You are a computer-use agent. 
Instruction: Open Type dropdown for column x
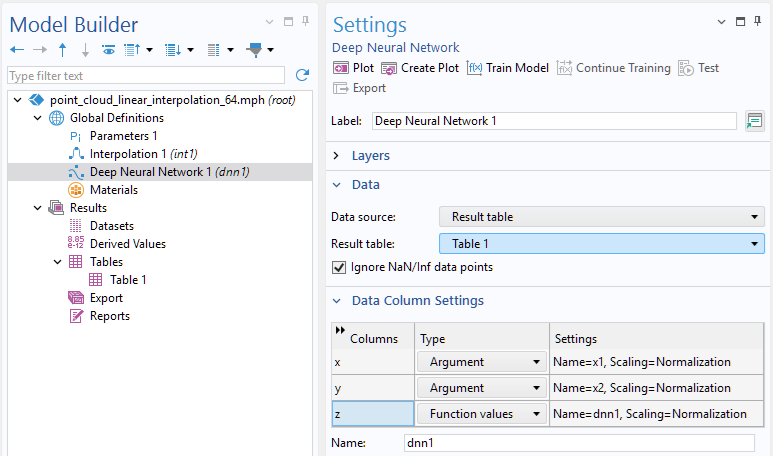point(482,362)
